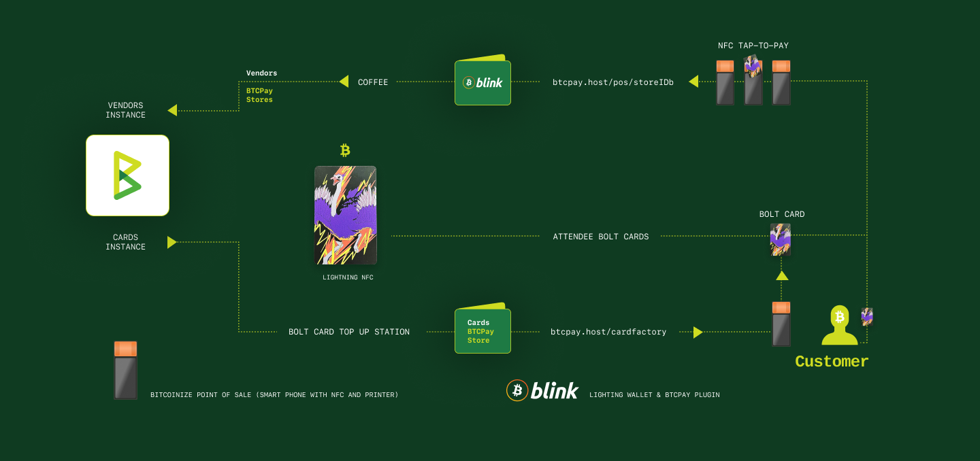Click the arrowhead beside CARDS INSTANCE
980x461 pixels.
click(172, 242)
